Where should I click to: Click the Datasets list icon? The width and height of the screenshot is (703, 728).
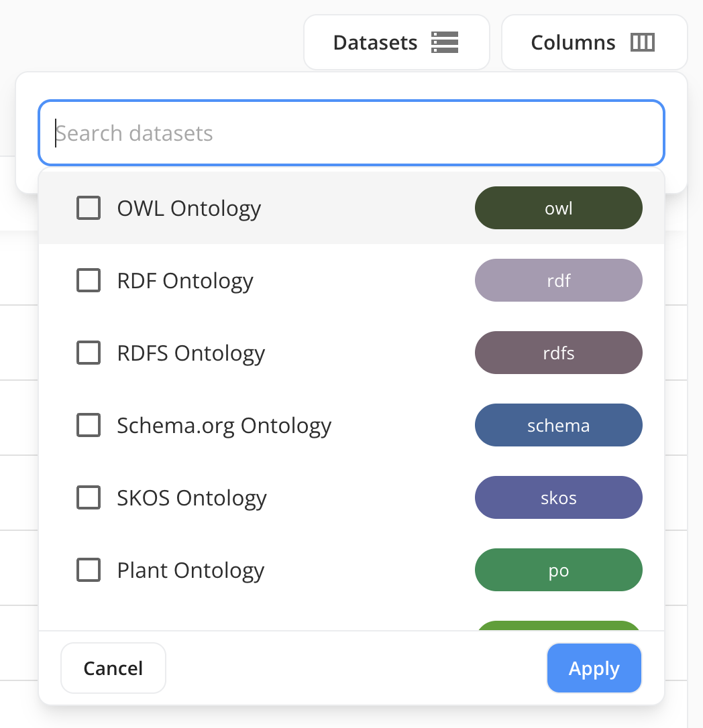(444, 42)
